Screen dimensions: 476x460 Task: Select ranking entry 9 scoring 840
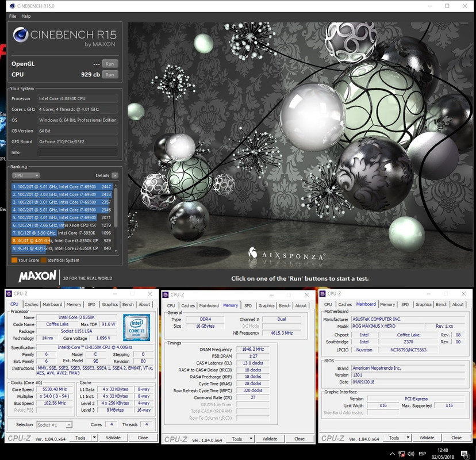pyautogui.click(x=62, y=248)
